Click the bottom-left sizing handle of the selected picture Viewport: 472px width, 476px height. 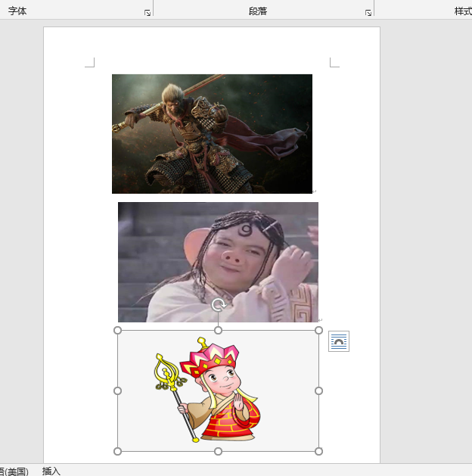117,452
